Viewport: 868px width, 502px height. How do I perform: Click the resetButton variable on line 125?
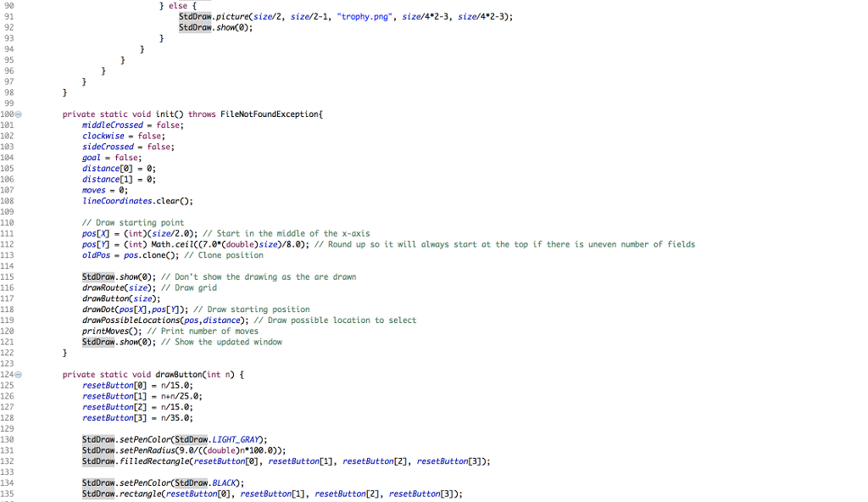[108, 385]
